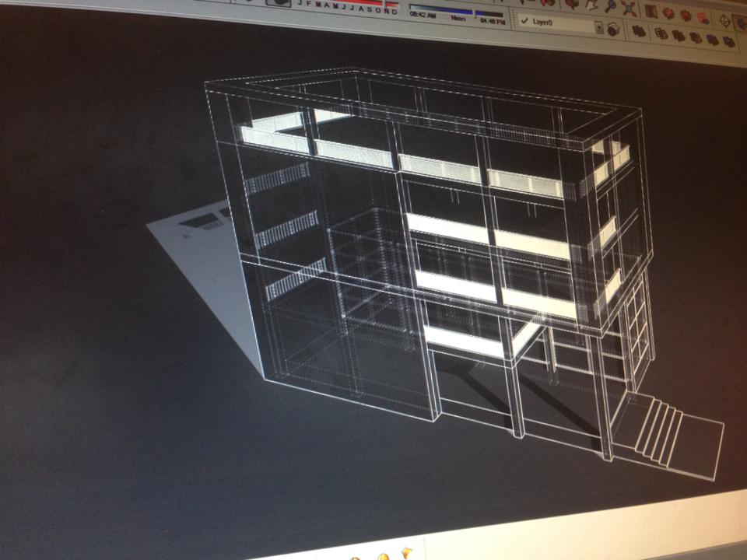This screenshot has height=560, width=747.
Task: Switch to Shaded face style
Action: tap(696, 37)
